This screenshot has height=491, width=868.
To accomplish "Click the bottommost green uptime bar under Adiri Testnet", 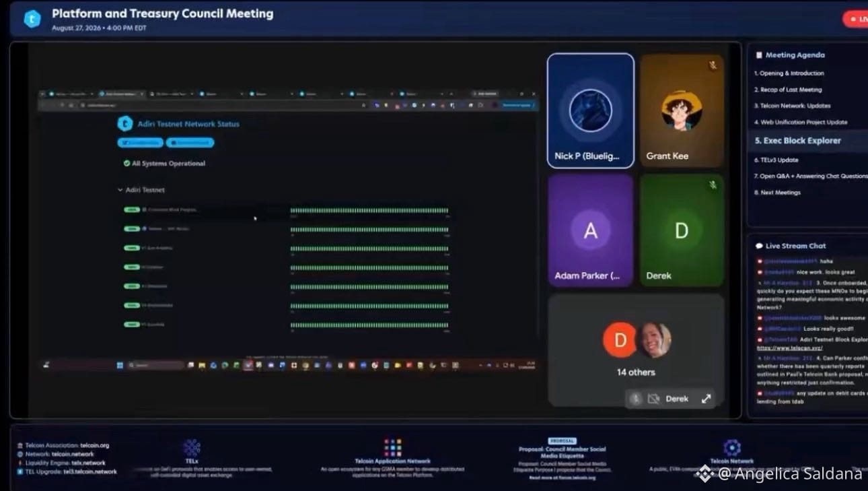I will pyautogui.click(x=369, y=325).
